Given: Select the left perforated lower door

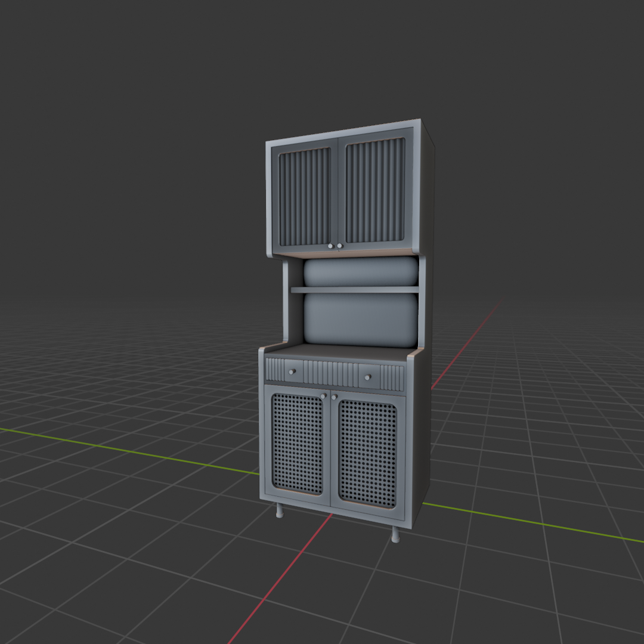Looking at the screenshot, I should pyautogui.click(x=298, y=444).
